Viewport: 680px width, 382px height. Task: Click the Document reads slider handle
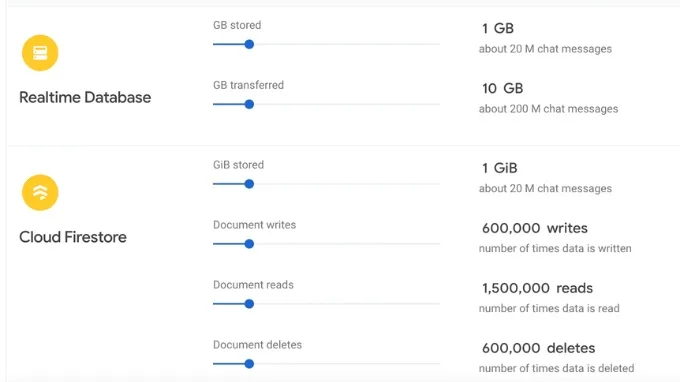pyautogui.click(x=249, y=304)
